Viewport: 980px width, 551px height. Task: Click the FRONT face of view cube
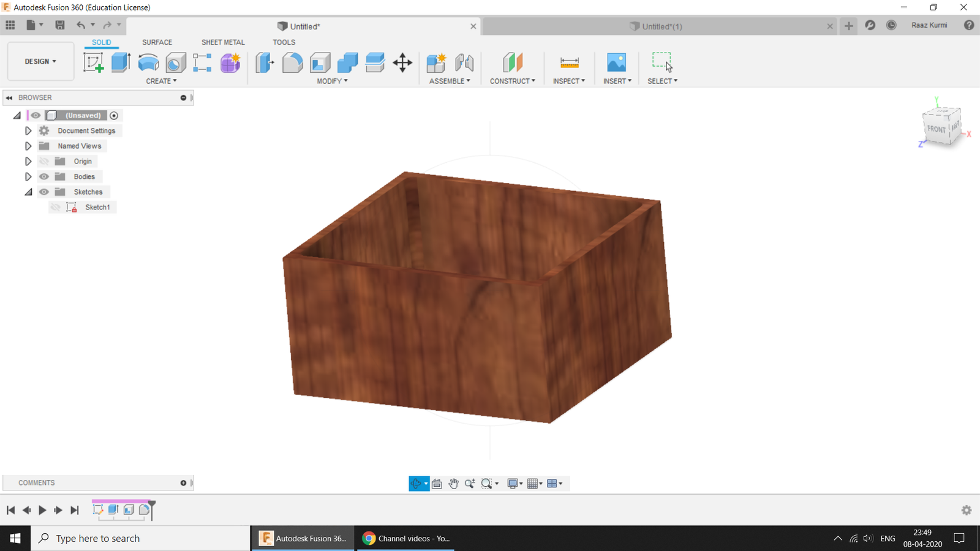click(936, 129)
